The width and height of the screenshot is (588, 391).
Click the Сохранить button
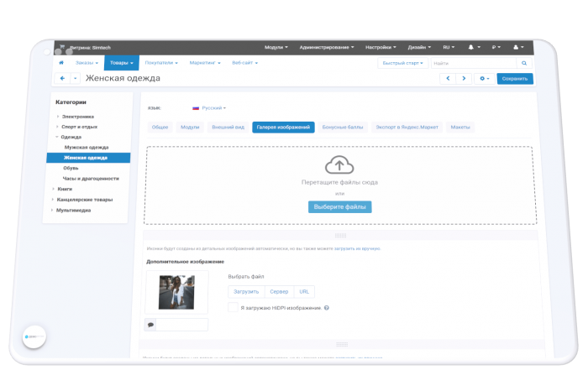pos(515,79)
